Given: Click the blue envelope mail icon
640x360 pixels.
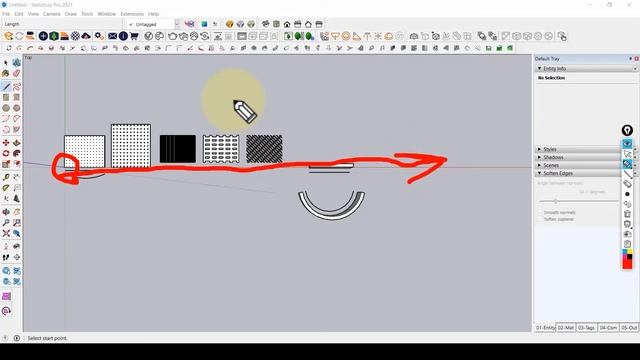Looking at the screenshot, I should 112,36.
